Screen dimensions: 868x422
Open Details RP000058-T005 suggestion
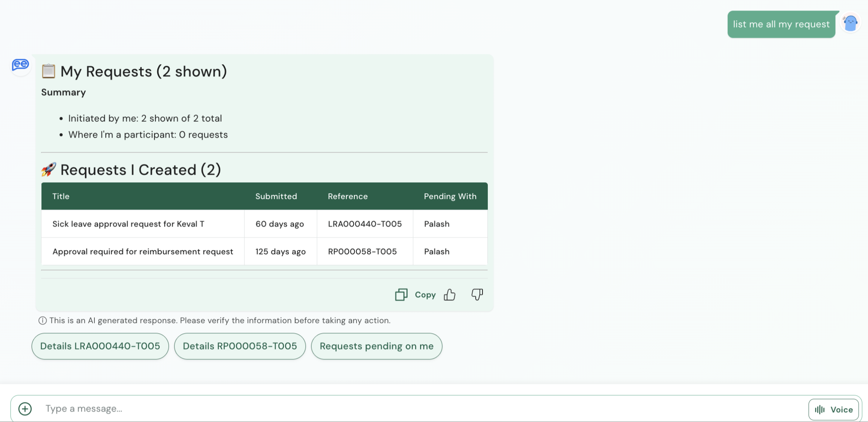[x=240, y=346]
